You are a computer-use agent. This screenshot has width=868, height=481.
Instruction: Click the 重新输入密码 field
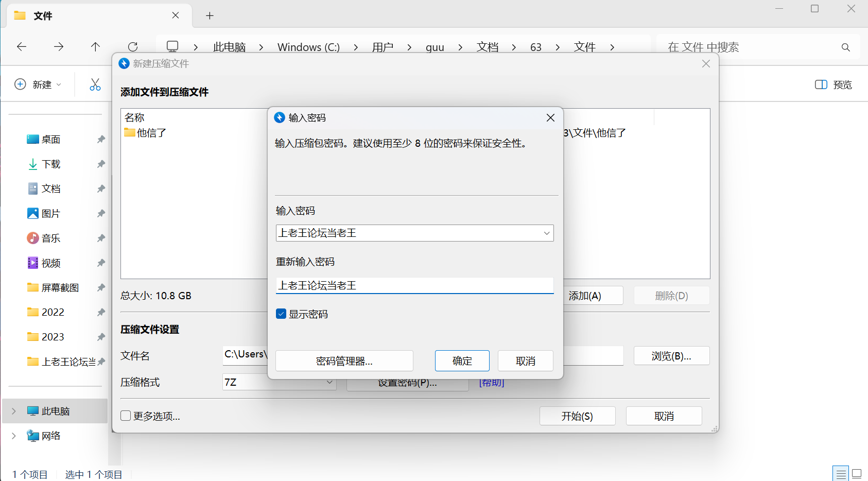click(x=414, y=285)
